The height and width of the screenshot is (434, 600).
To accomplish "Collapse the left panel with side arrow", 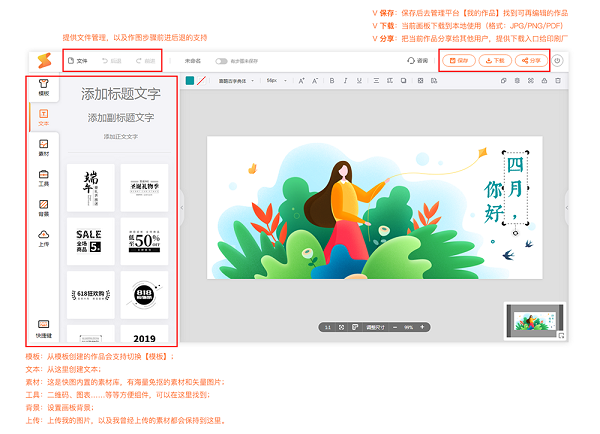I will click(181, 207).
